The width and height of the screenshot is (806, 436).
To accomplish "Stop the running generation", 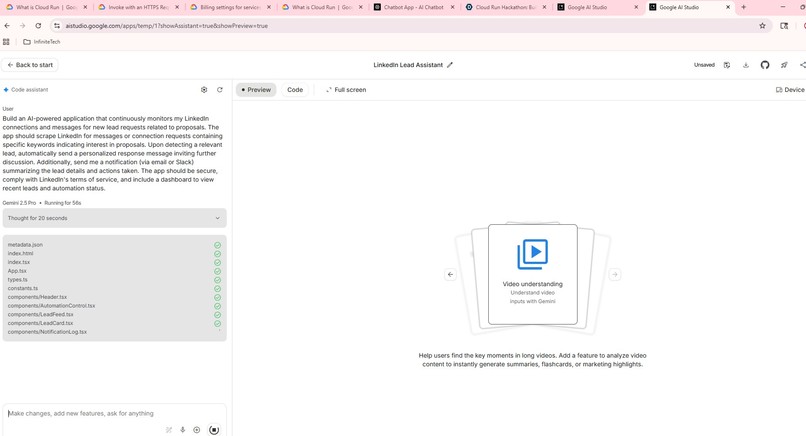I will tap(214, 430).
